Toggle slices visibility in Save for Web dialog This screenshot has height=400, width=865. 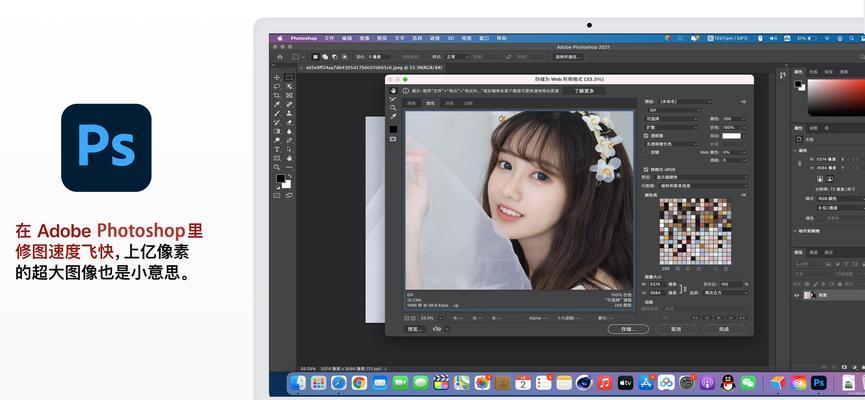(x=393, y=139)
